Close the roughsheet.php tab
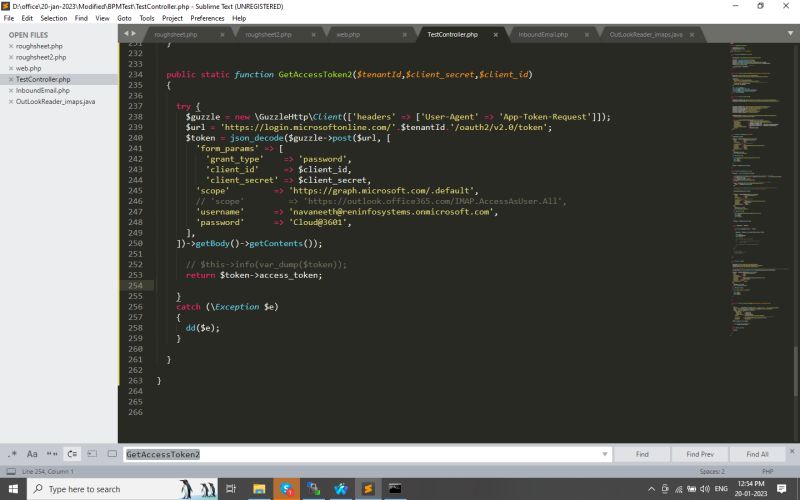The width and height of the screenshot is (800, 500). pyautogui.click(x=222, y=35)
